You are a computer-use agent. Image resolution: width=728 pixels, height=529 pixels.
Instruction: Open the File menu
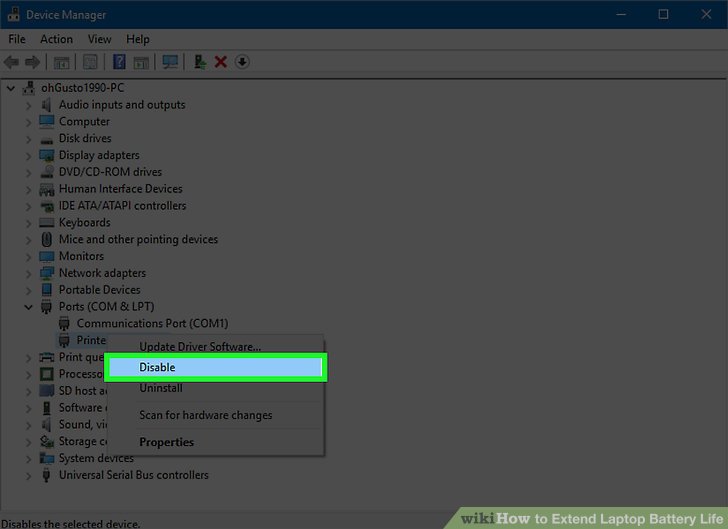pyautogui.click(x=17, y=39)
